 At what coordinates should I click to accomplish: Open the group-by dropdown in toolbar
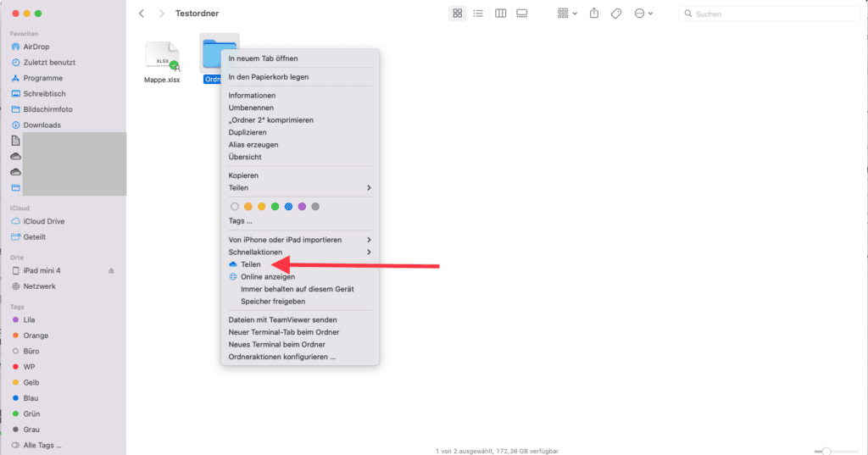tap(567, 14)
